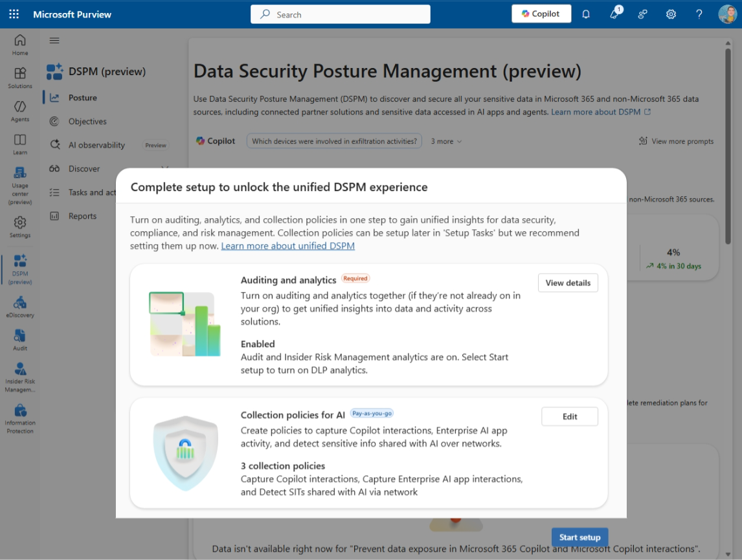
Task: Open eDiscovery from the left rail
Action: 20,306
